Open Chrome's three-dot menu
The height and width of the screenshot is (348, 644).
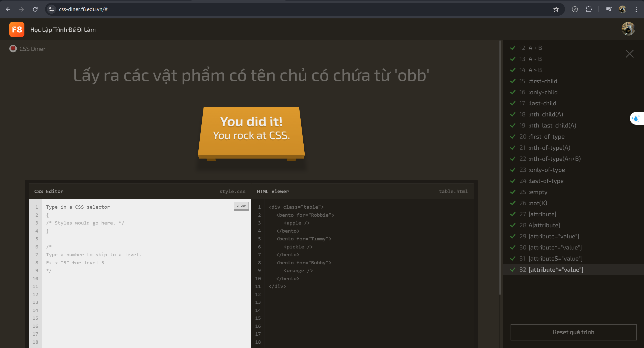point(636,9)
